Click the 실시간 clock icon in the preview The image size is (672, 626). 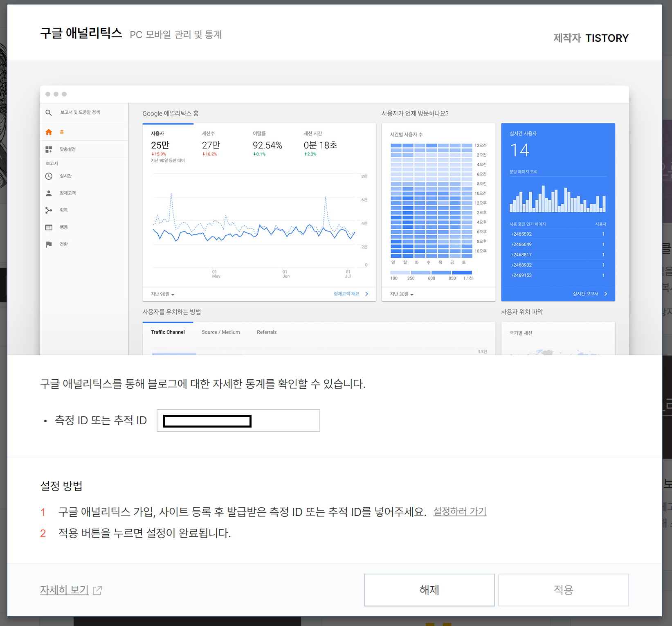(x=49, y=176)
